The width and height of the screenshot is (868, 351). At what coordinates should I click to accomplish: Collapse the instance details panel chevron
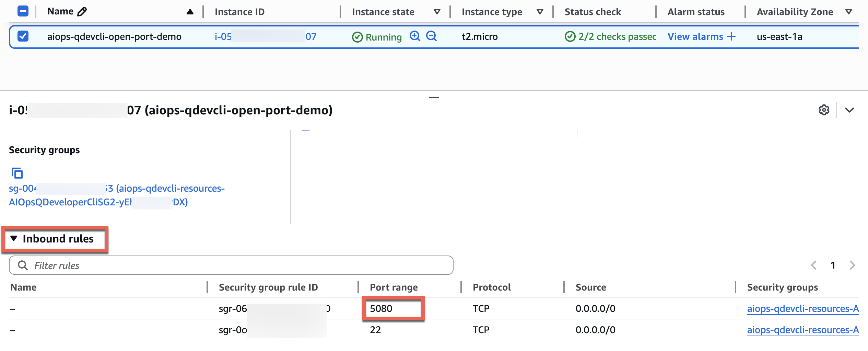[849, 110]
